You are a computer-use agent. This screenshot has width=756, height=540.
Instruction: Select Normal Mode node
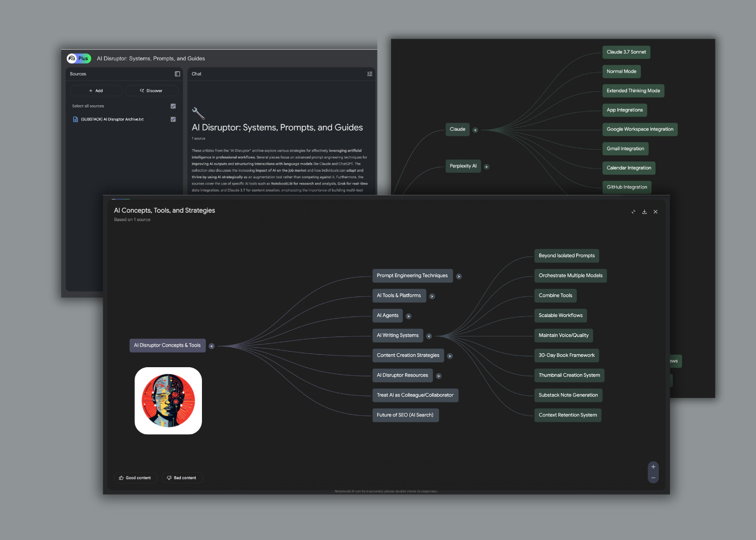pos(622,72)
